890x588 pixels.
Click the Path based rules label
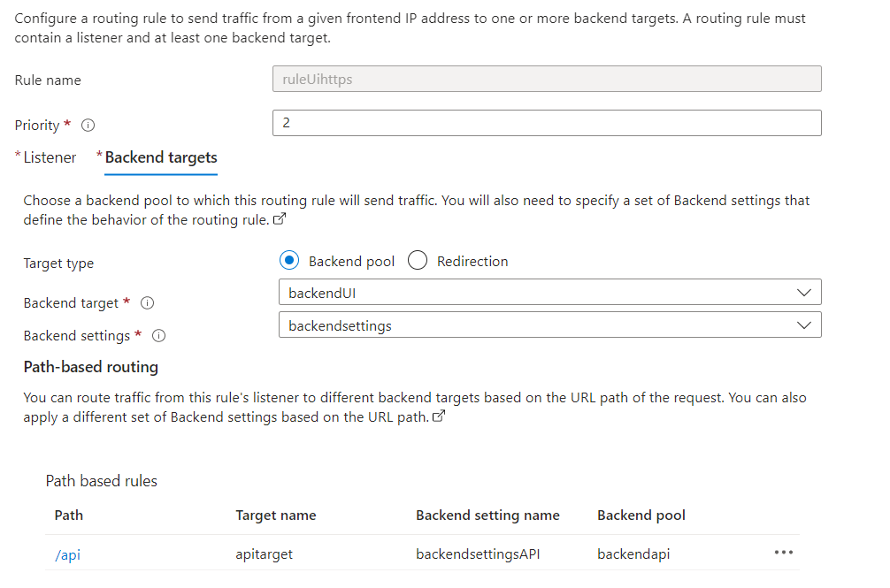(102, 481)
